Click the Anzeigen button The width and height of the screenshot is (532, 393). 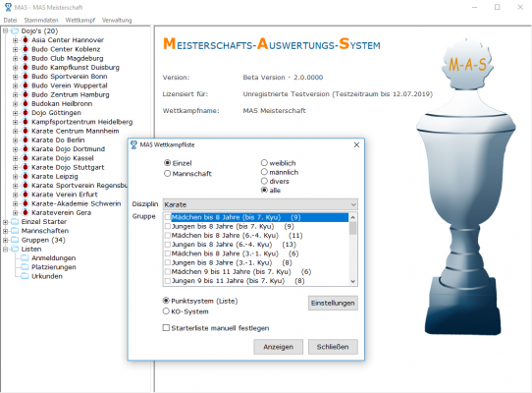click(278, 347)
